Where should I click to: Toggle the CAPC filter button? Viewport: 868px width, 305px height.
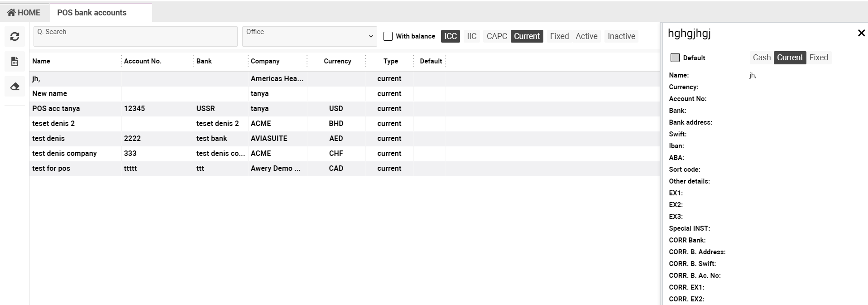tap(496, 36)
